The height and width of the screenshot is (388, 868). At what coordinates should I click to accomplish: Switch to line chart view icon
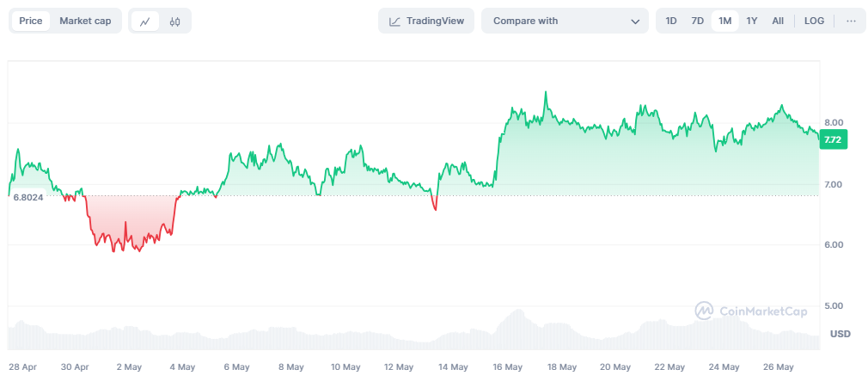coord(145,22)
